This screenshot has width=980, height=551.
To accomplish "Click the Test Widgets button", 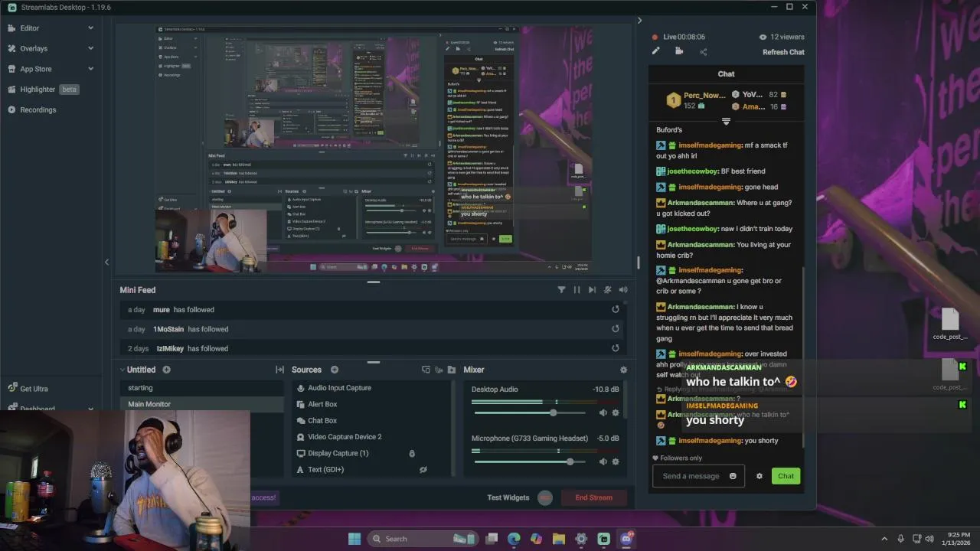I will (x=508, y=497).
